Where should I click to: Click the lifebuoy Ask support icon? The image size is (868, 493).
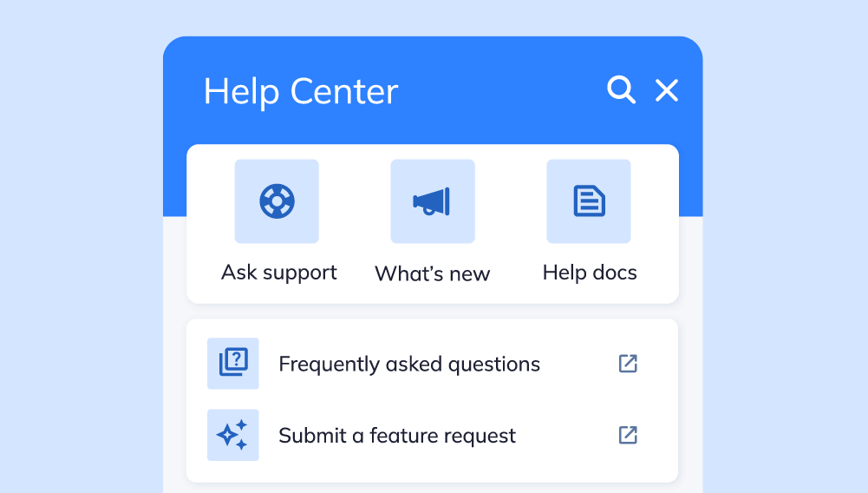pos(277,201)
